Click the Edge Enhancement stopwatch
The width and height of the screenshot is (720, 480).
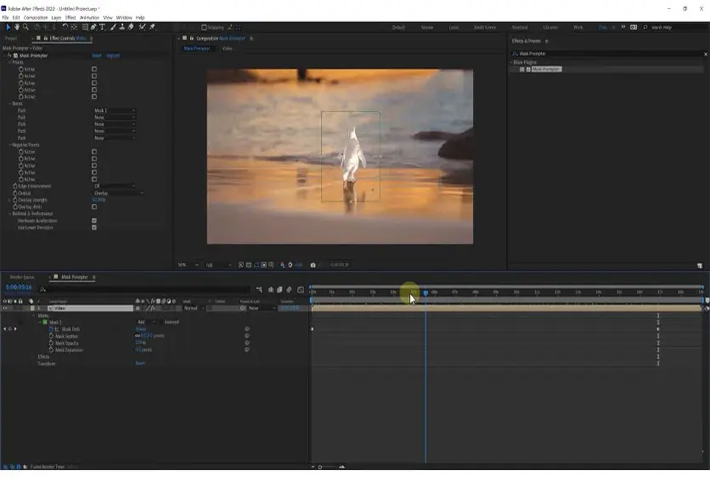[x=15, y=186]
